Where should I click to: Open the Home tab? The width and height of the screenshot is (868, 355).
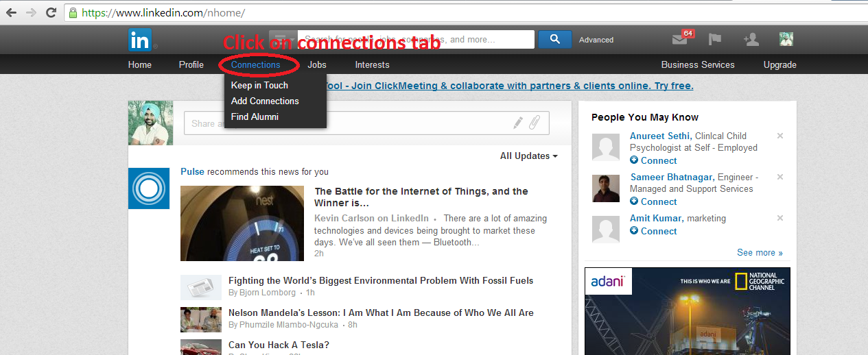140,64
